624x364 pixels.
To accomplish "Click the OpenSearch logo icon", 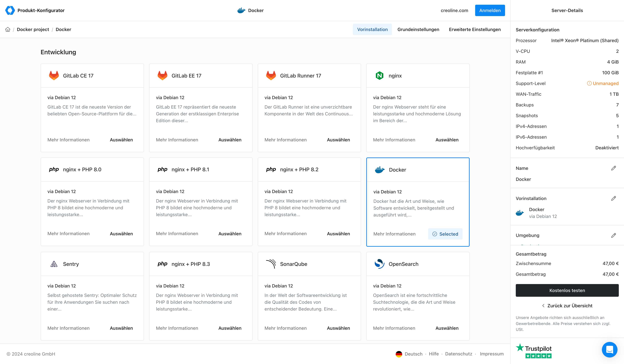I will (379, 264).
